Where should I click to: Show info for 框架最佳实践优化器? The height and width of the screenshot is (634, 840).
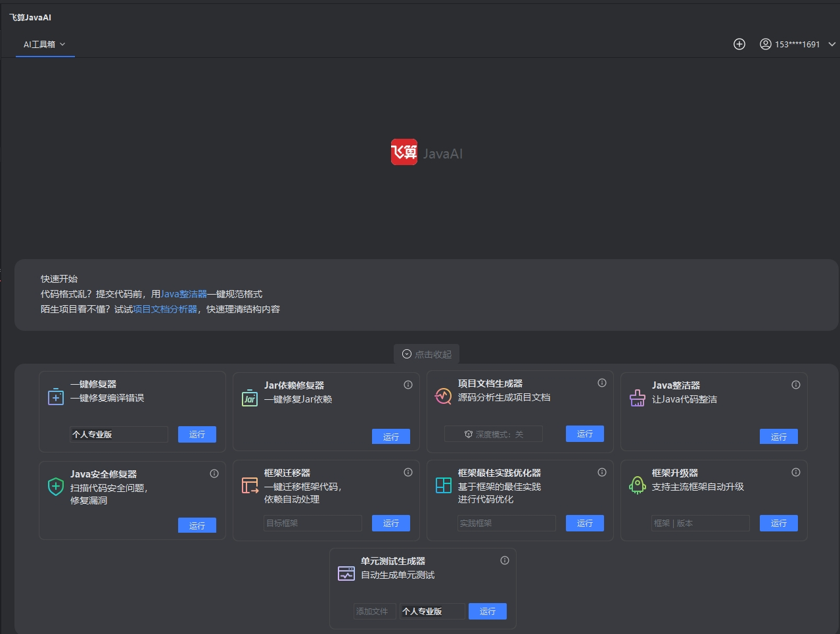(602, 472)
